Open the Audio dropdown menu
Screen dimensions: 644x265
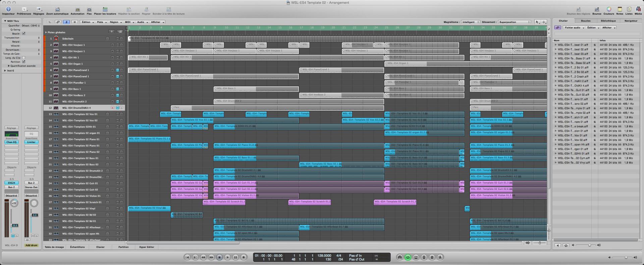(x=142, y=22)
